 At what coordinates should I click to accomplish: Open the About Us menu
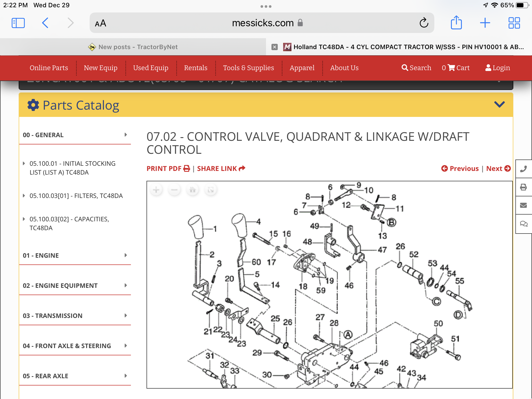tap(344, 68)
